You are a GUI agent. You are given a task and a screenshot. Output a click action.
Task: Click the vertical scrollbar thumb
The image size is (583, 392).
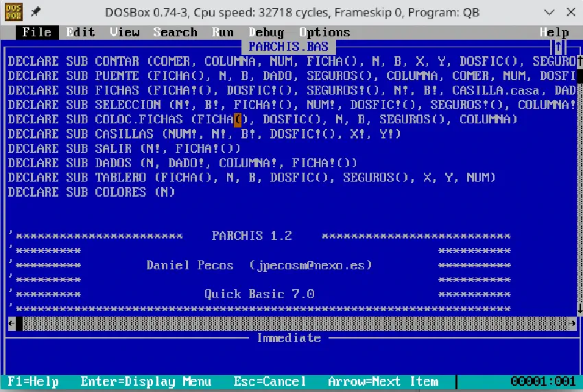click(580, 76)
